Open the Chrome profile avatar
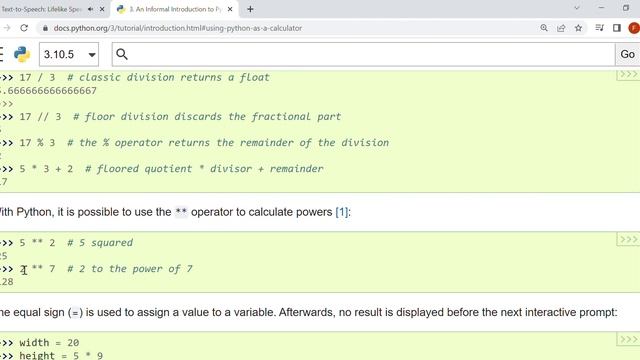The image size is (640, 360). point(634,28)
